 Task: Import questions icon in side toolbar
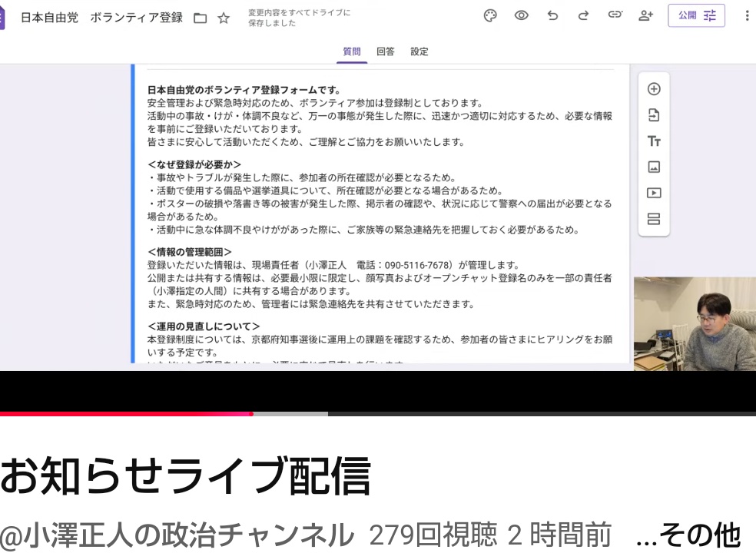654,115
